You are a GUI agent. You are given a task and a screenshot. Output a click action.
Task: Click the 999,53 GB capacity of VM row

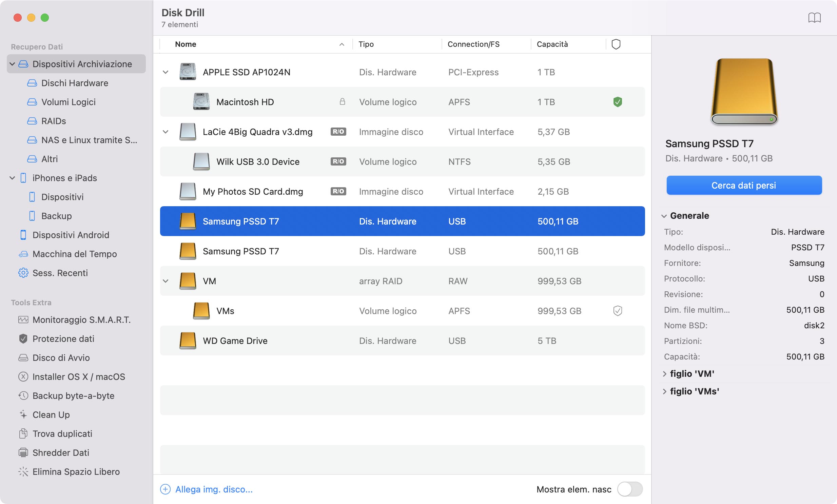[559, 281]
